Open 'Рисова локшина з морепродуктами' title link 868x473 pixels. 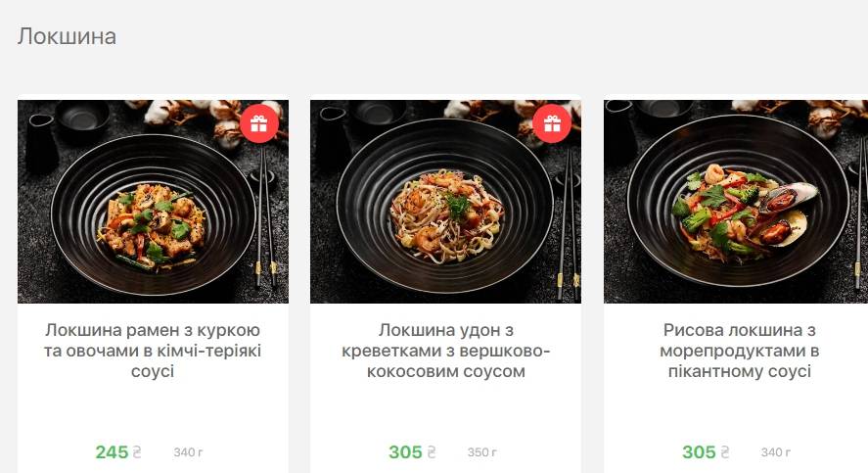click(x=739, y=351)
